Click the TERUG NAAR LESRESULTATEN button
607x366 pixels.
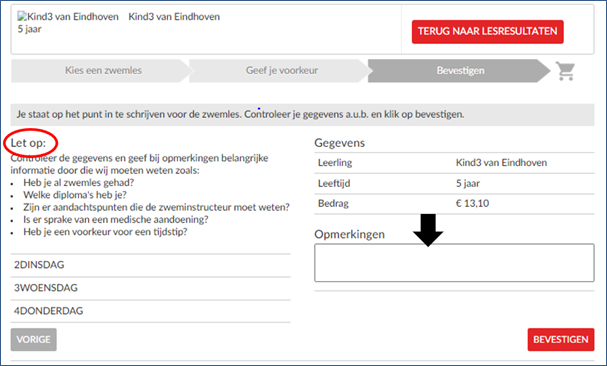coord(487,31)
